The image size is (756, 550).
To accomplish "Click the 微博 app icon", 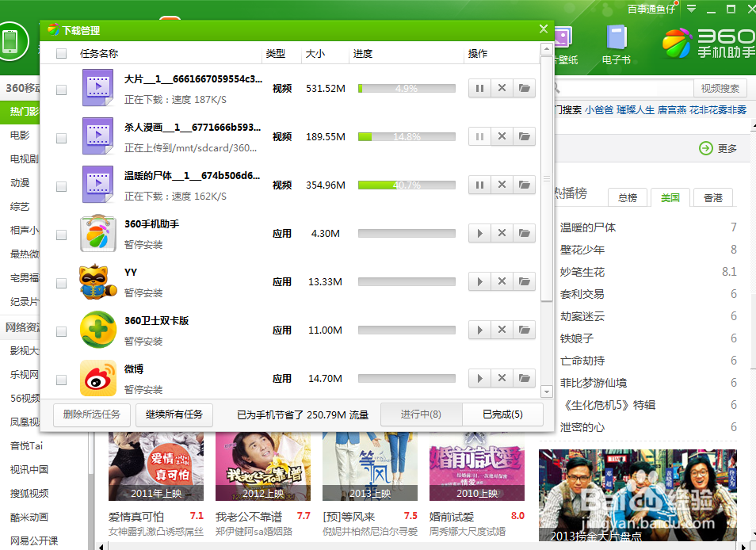I will click(98, 378).
